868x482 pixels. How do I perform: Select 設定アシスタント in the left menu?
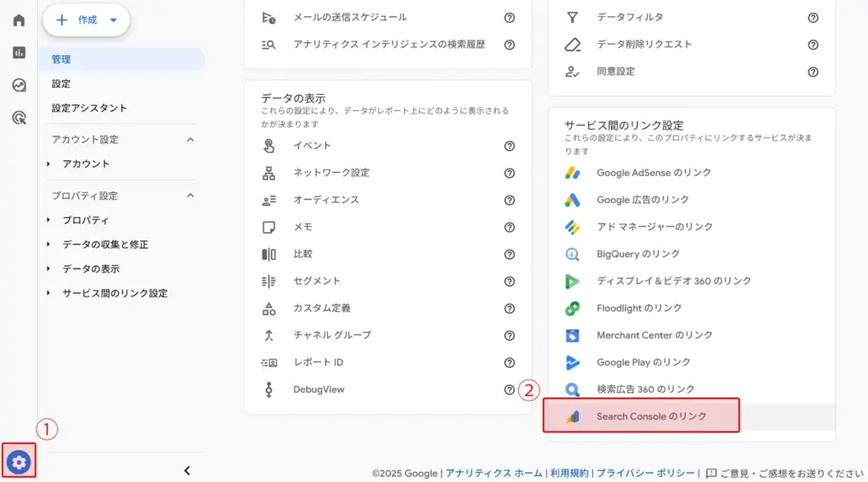89,108
